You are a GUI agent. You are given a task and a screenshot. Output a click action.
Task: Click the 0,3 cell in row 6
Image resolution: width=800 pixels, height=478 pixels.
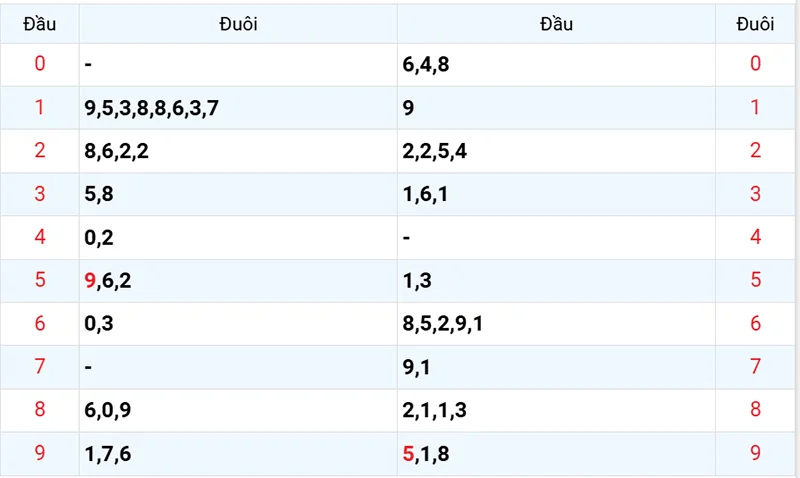tap(101, 324)
